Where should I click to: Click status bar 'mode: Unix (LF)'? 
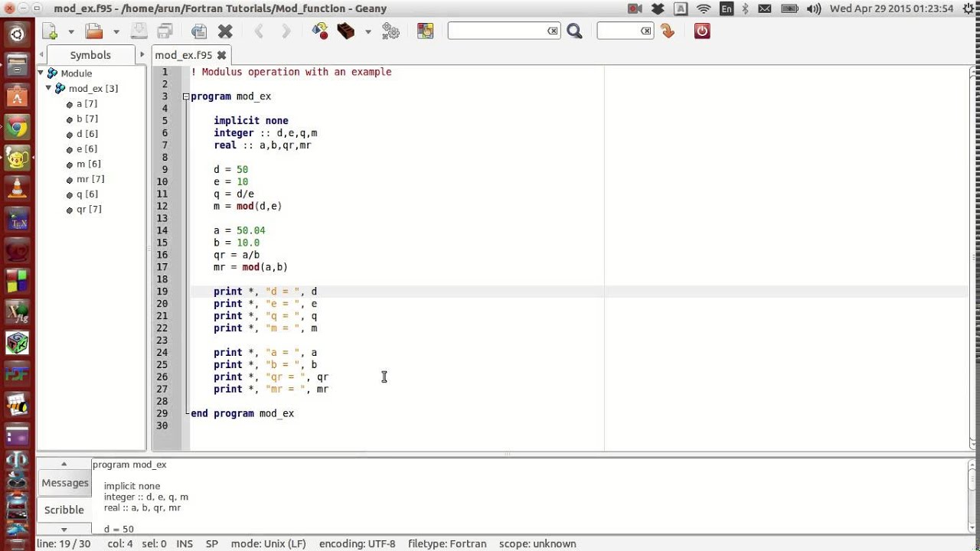269,543
